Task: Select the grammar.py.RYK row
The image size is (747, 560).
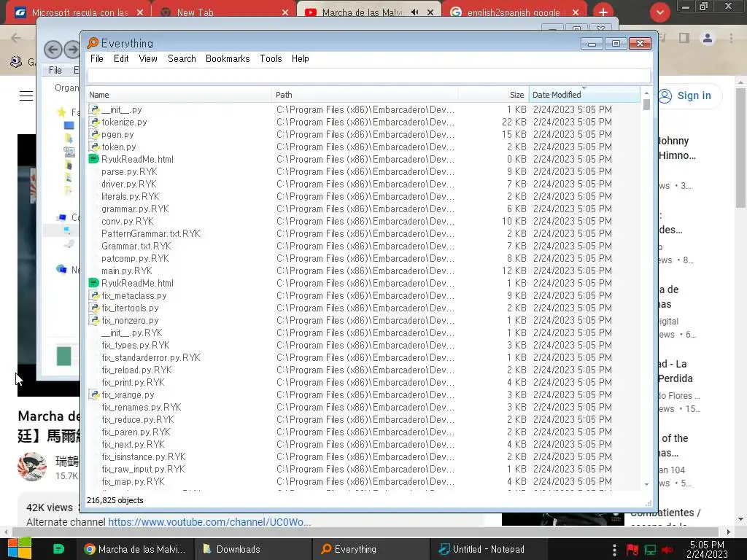Action: [x=363, y=209]
